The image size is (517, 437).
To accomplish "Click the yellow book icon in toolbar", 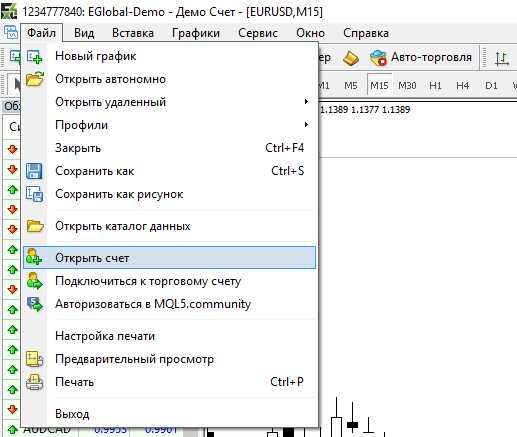I will coord(351,58).
